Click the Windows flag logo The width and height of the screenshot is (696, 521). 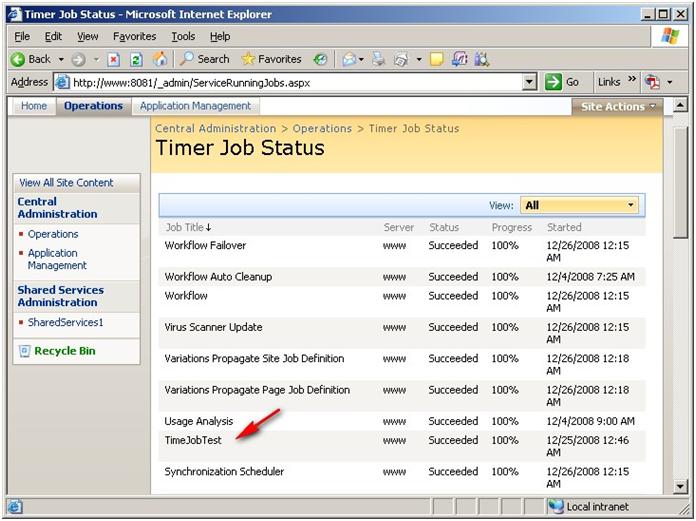(670, 36)
